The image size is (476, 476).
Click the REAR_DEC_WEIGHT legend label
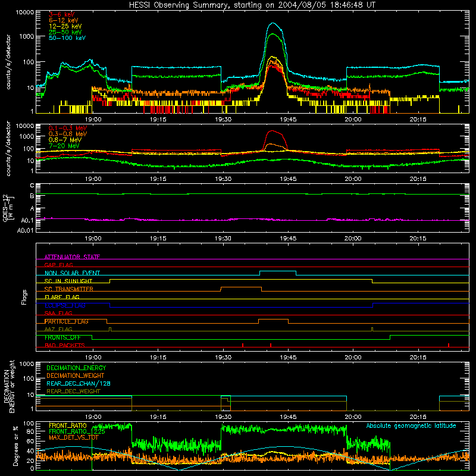click(x=73, y=392)
